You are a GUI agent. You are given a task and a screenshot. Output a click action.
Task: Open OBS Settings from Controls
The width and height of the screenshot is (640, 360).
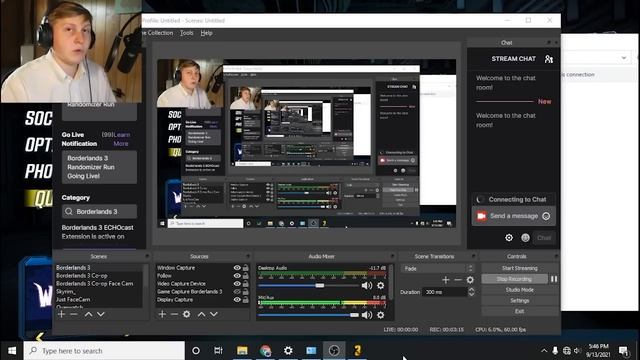click(x=520, y=300)
